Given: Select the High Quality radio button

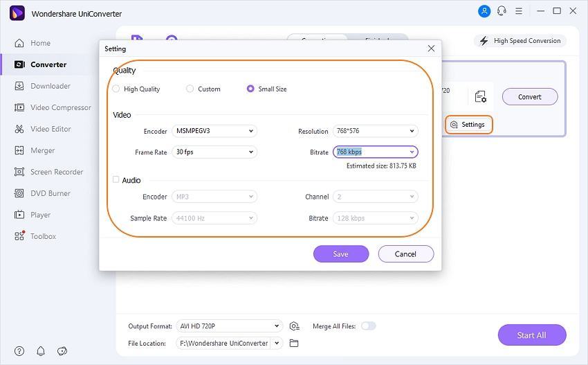Looking at the screenshot, I should tap(116, 89).
